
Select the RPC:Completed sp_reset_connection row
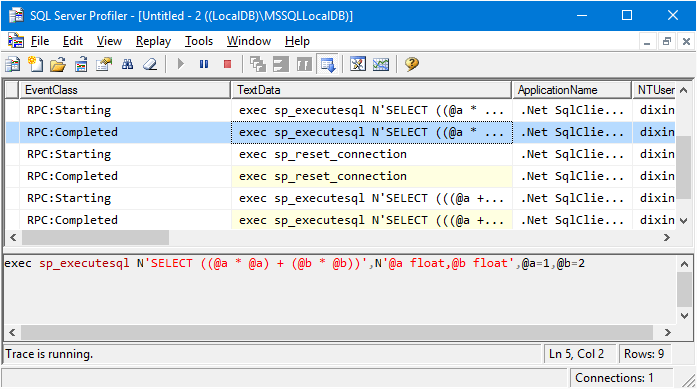[340, 176]
